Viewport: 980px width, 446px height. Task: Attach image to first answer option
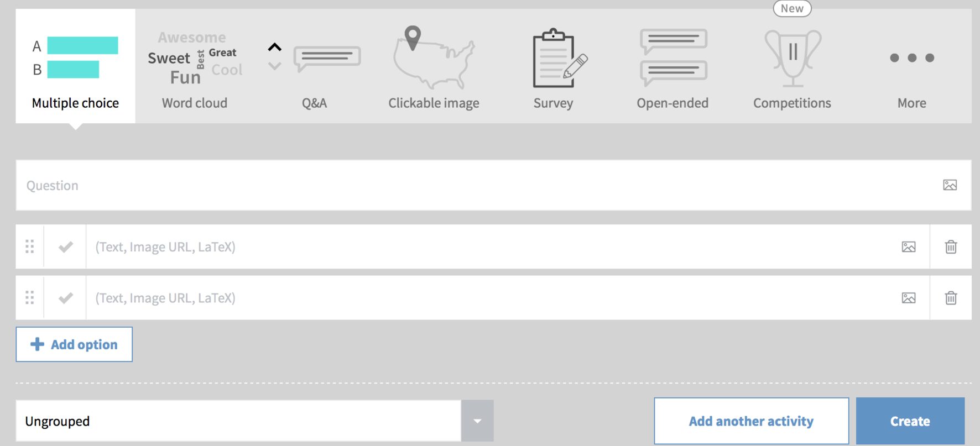[x=909, y=247]
